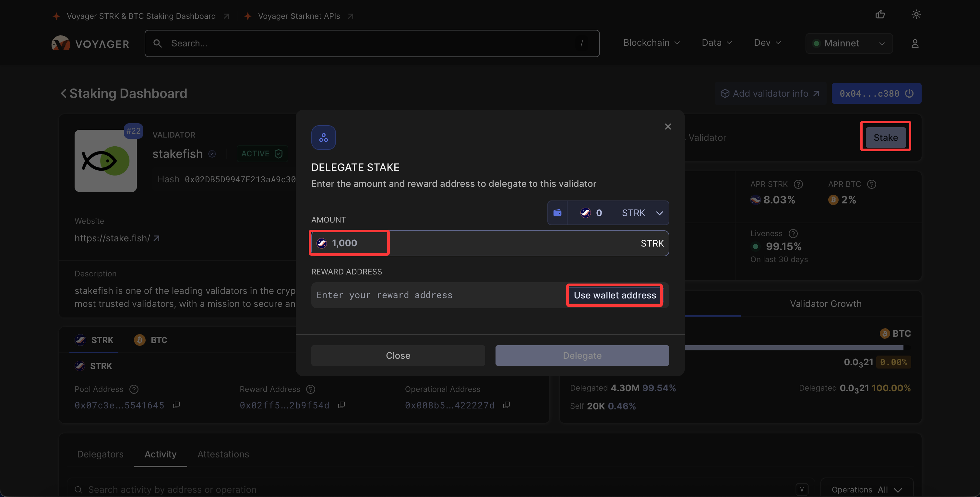Click the APR STRK help tooltip icon
Screen dimensions: 980x497
tap(798, 184)
